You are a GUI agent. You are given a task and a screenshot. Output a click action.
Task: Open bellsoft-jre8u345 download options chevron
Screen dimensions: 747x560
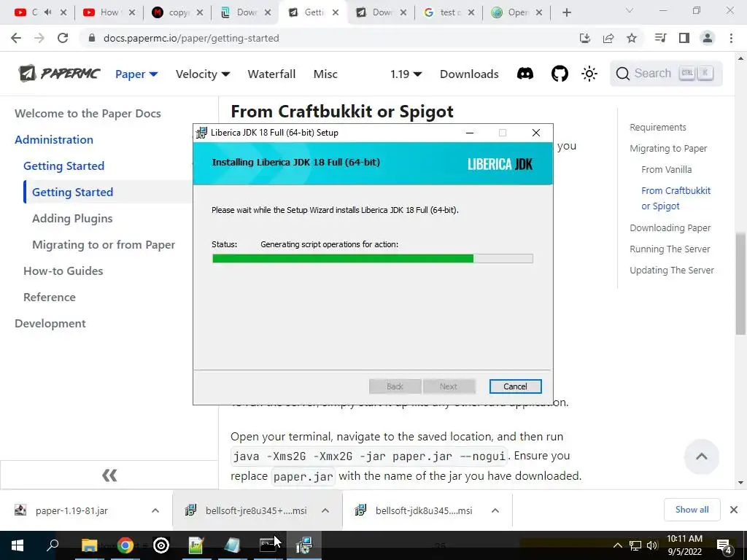[325, 510]
